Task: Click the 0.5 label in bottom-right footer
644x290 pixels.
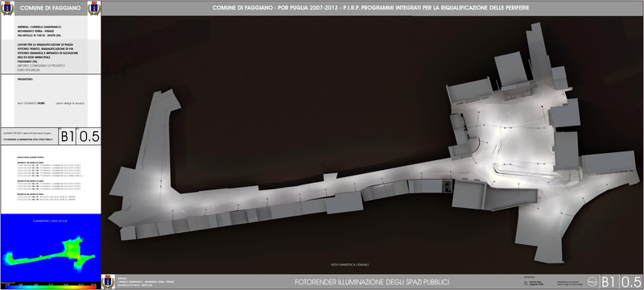Action: (632, 282)
